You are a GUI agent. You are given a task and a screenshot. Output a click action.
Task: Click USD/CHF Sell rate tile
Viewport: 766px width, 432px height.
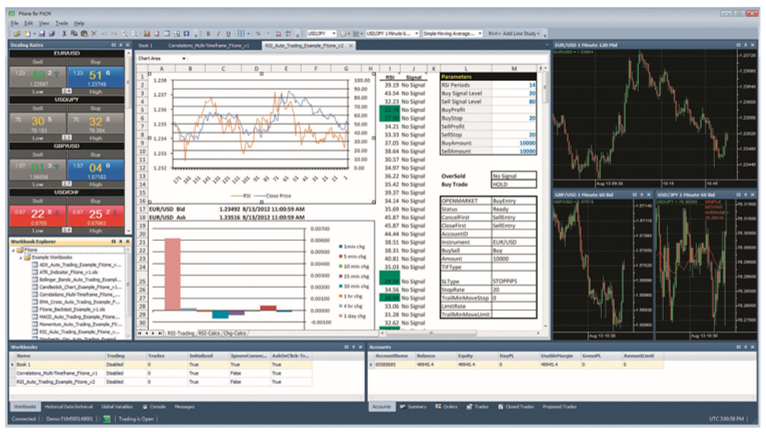pyautogui.click(x=38, y=216)
